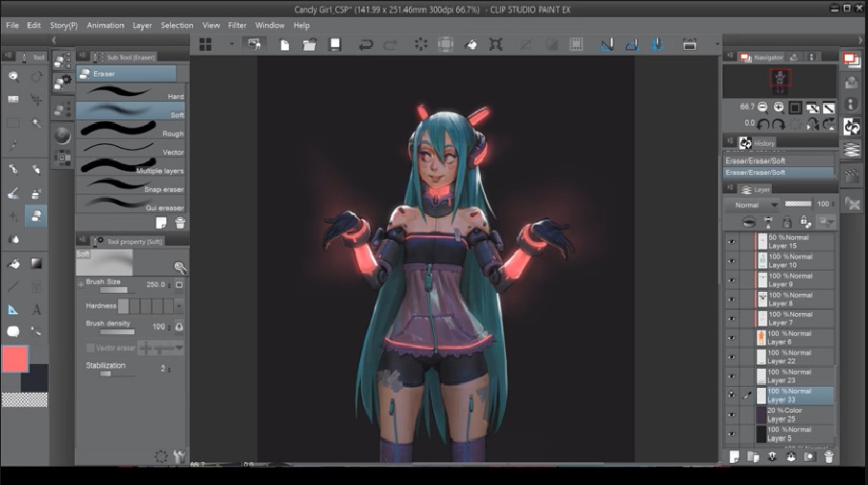
Task: Click the pink main color swatch
Action: click(x=15, y=360)
